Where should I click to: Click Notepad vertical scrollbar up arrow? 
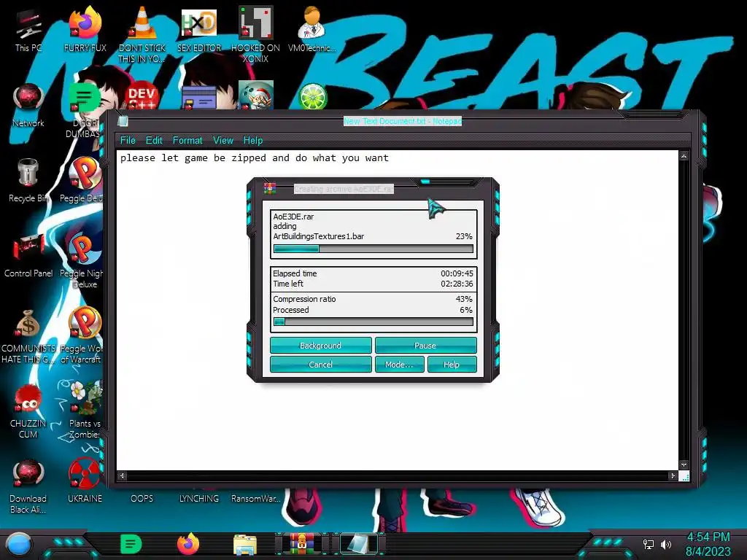point(684,156)
